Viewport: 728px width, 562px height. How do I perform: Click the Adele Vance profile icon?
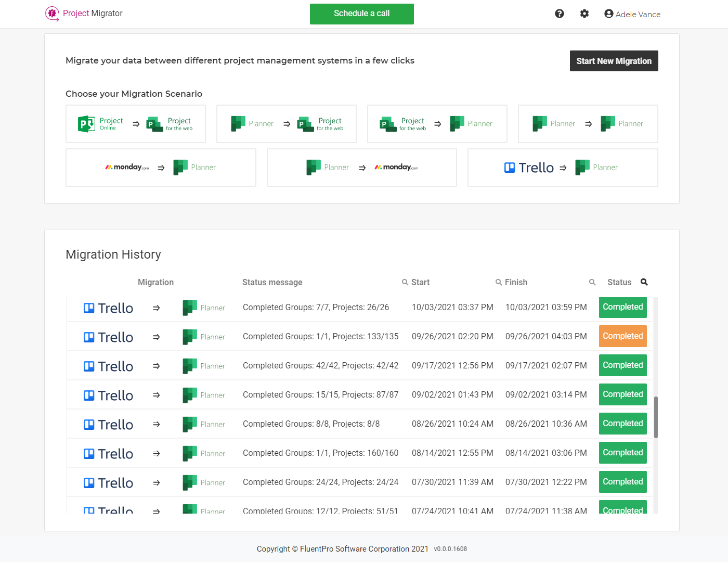tap(608, 14)
